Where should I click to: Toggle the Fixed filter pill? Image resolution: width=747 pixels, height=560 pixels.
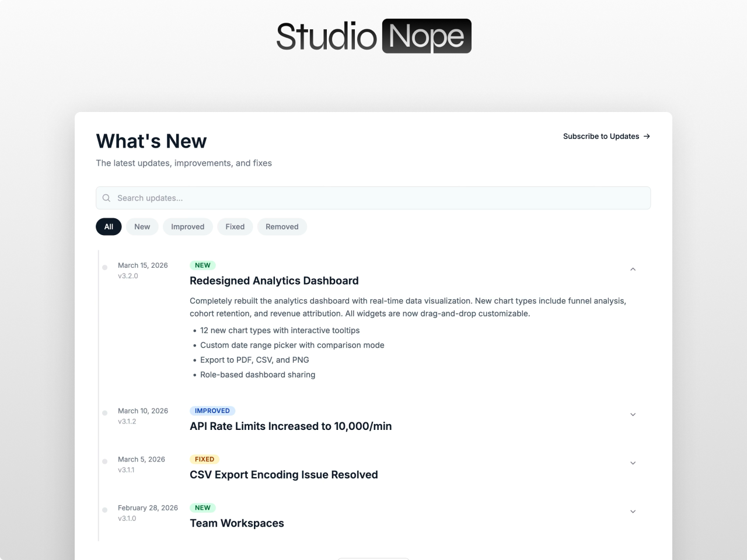[235, 226]
